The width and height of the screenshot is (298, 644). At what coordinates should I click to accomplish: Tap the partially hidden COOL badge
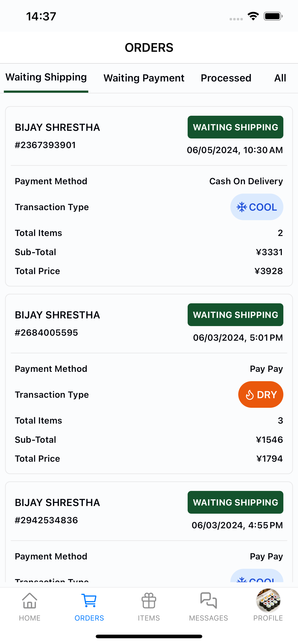coord(257,576)
